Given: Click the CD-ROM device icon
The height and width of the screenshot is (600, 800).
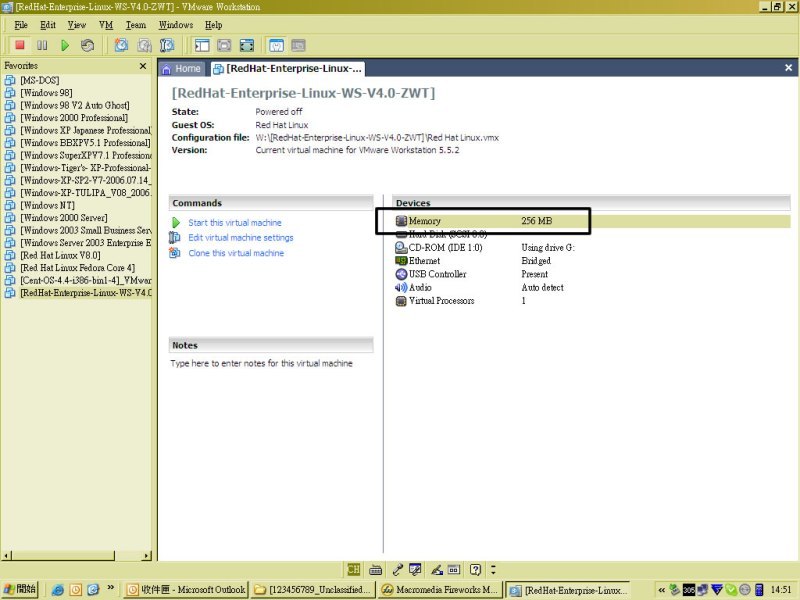Looking at the screenshot, I should [401, 247].
